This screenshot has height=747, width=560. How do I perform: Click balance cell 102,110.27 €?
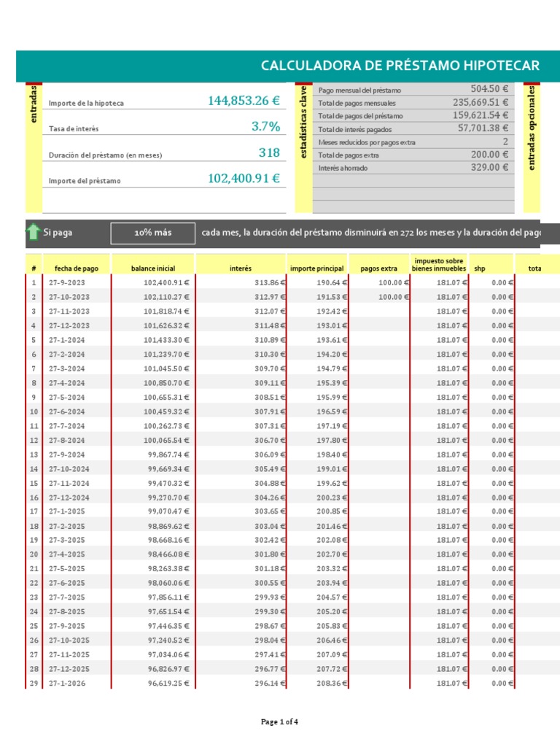pos(166,297)
